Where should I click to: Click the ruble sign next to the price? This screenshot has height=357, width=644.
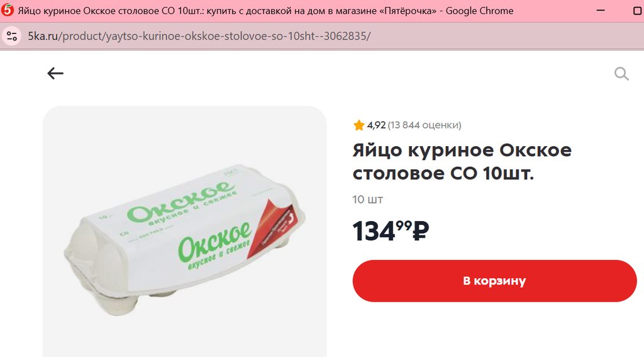coord(420,232)
